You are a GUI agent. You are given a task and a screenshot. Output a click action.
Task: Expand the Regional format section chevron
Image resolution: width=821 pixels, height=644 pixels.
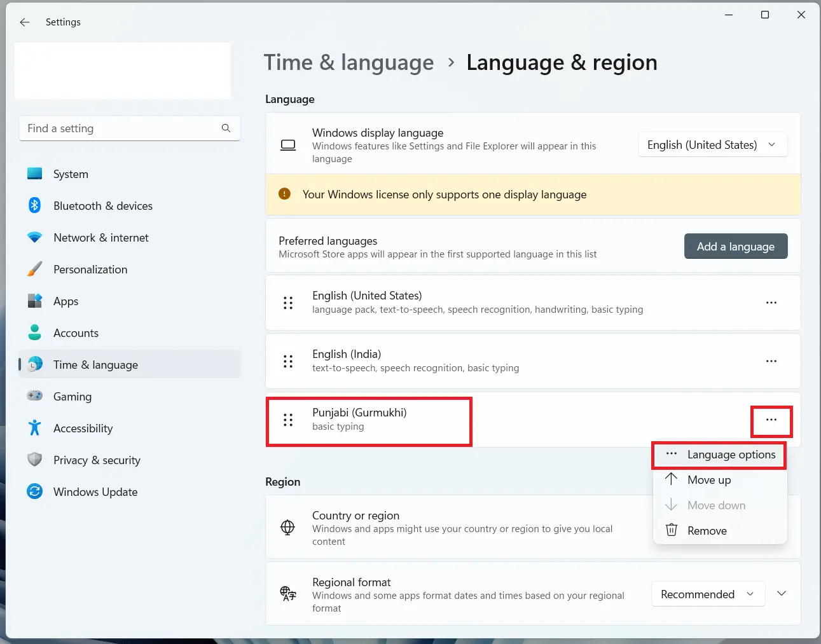pos(782,594)
